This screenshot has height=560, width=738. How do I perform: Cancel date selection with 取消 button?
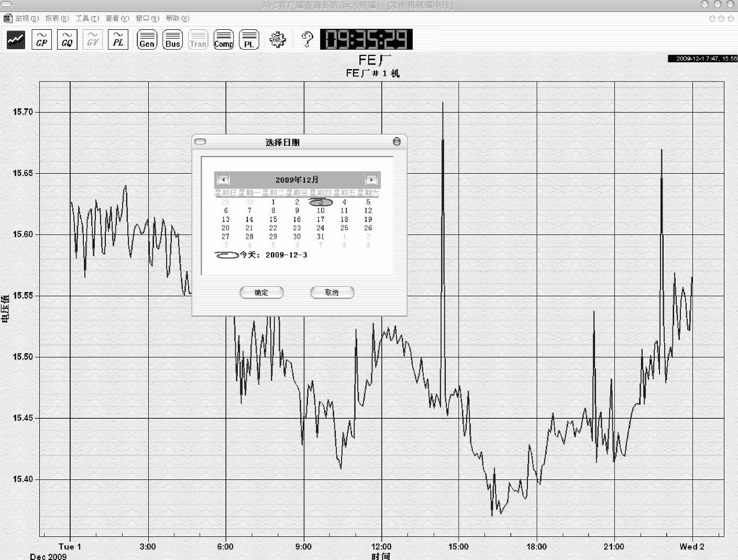pos(332,293)
